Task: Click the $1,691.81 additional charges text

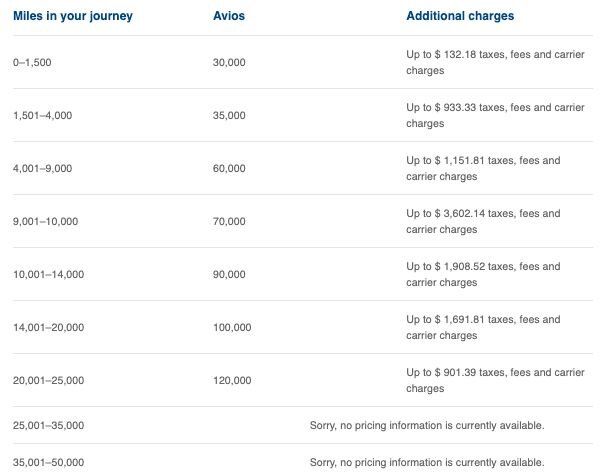Action: tap(483, 327)
